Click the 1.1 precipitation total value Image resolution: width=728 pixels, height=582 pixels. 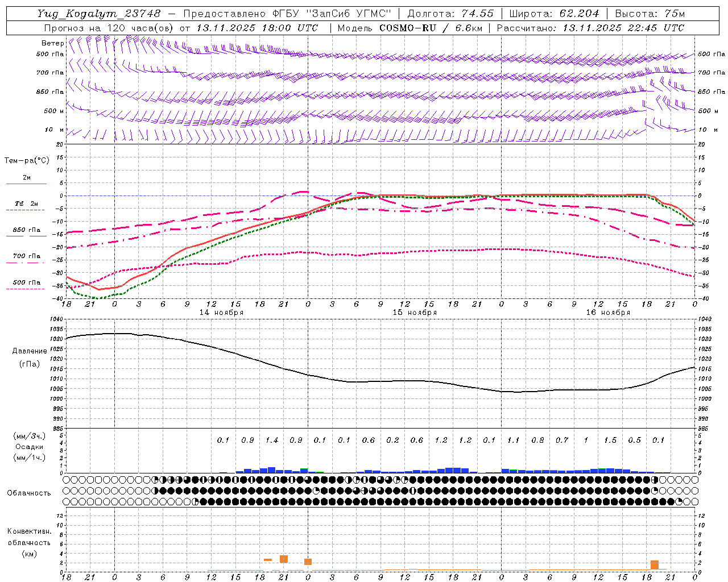point(514,440)
